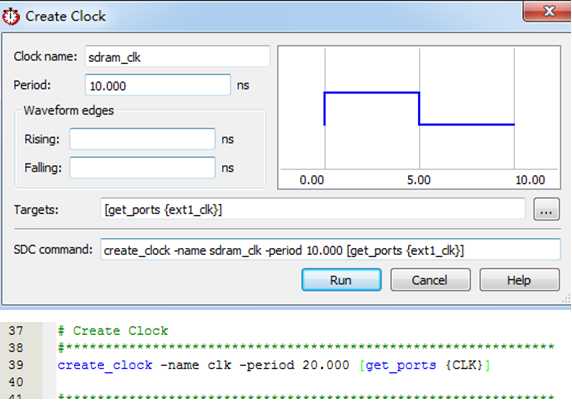Click the dialog resize grip corner
Image resolution: width=572 pixels, height=406 pixels.
[567, 299]
